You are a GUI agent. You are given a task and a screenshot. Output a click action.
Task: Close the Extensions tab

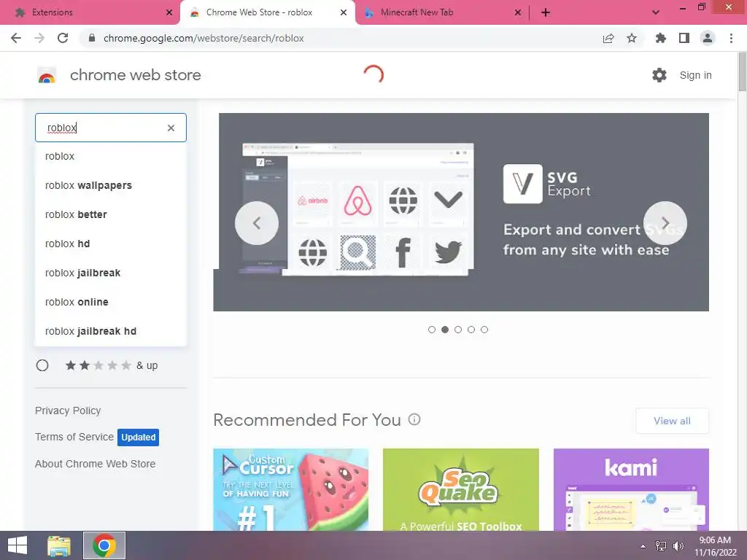click(169, 12)
